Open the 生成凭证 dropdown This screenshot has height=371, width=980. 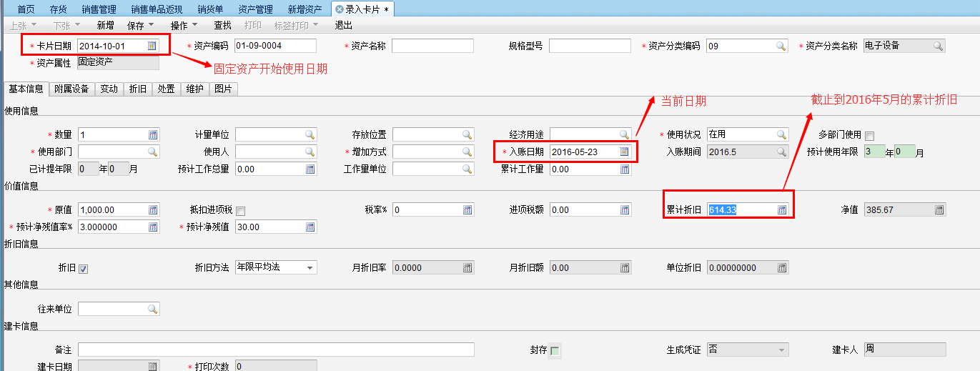(x=782, y=350)
